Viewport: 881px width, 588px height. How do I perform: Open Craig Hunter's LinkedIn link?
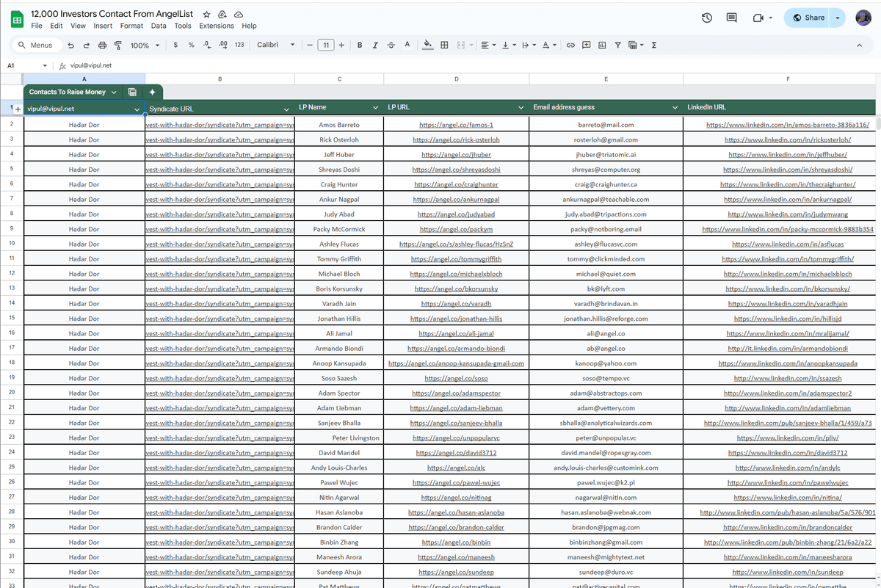(788, 184)
